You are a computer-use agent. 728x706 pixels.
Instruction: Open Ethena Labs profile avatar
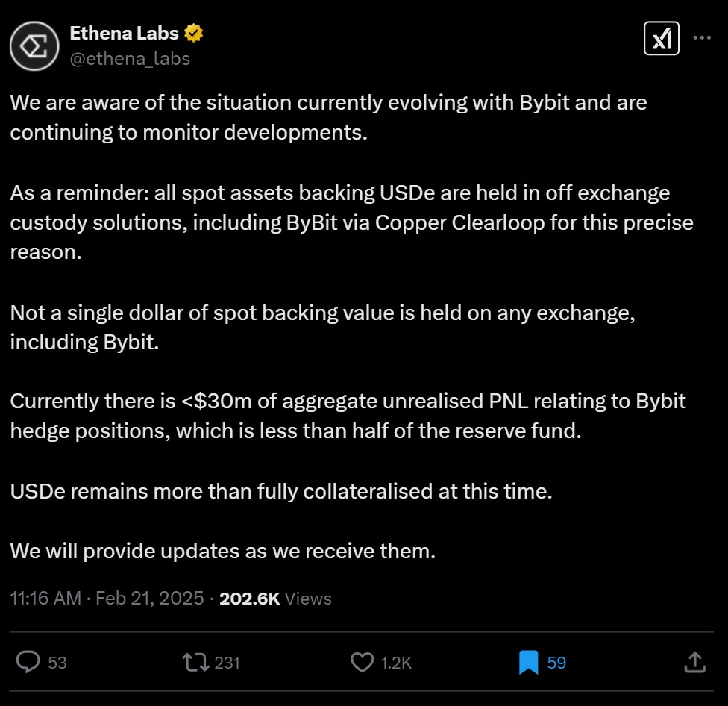(35, 46)
